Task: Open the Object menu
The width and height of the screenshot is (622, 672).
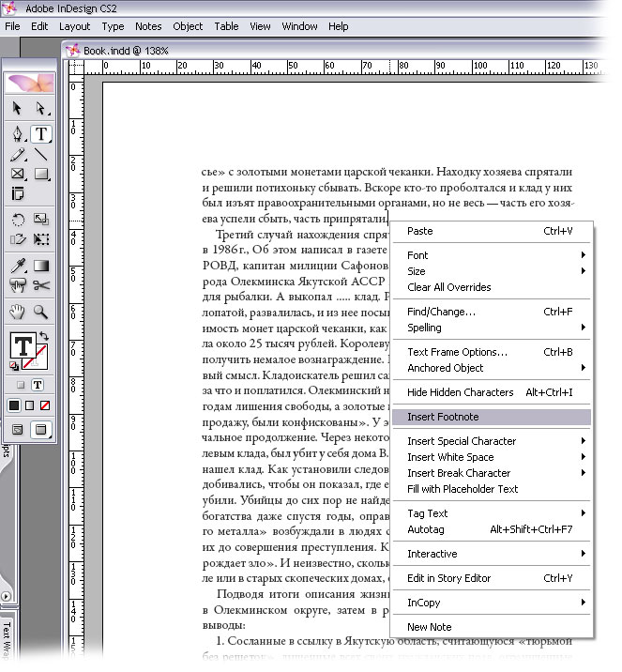Action: (188, 26)
